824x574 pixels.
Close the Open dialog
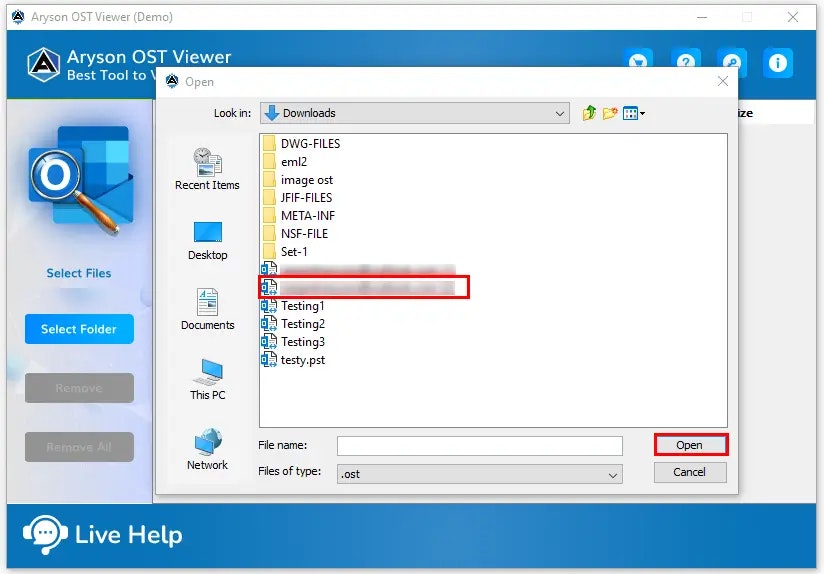(723, 81)
